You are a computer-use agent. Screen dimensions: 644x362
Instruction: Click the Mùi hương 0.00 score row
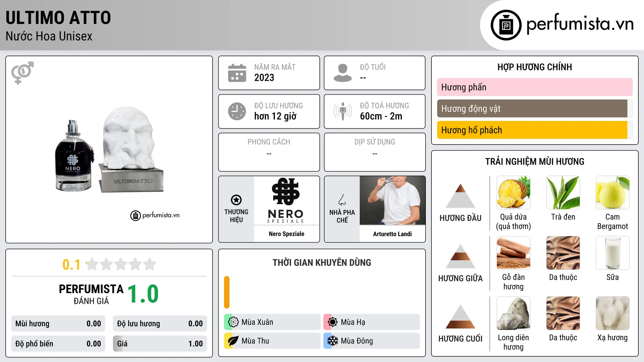click(x=58, y=324)
